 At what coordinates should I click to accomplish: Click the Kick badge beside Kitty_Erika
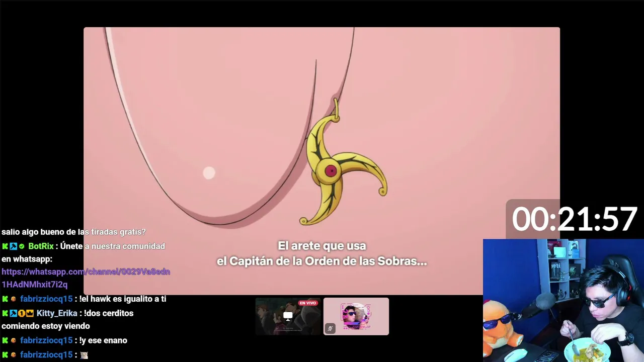[x=5, y=313]
